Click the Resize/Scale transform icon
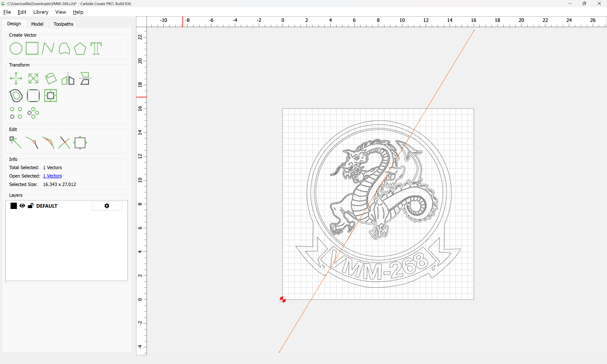This screenshot has height=364, width=607. [33, 79]
